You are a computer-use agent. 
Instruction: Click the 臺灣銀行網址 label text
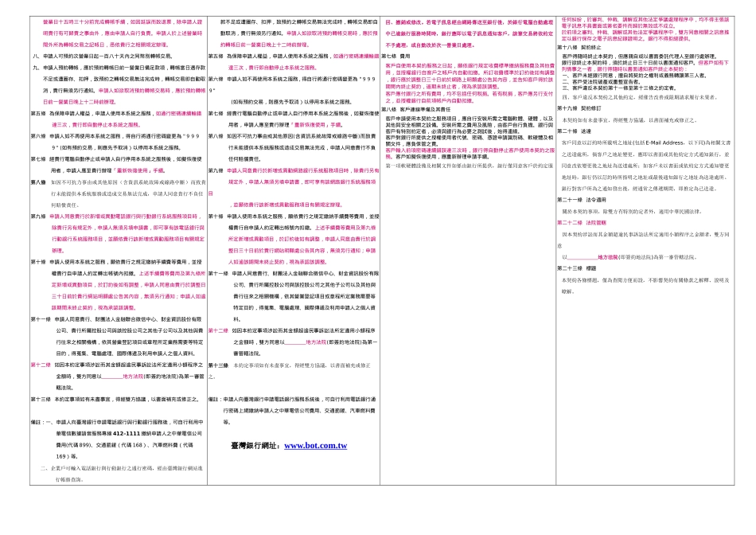254,446
